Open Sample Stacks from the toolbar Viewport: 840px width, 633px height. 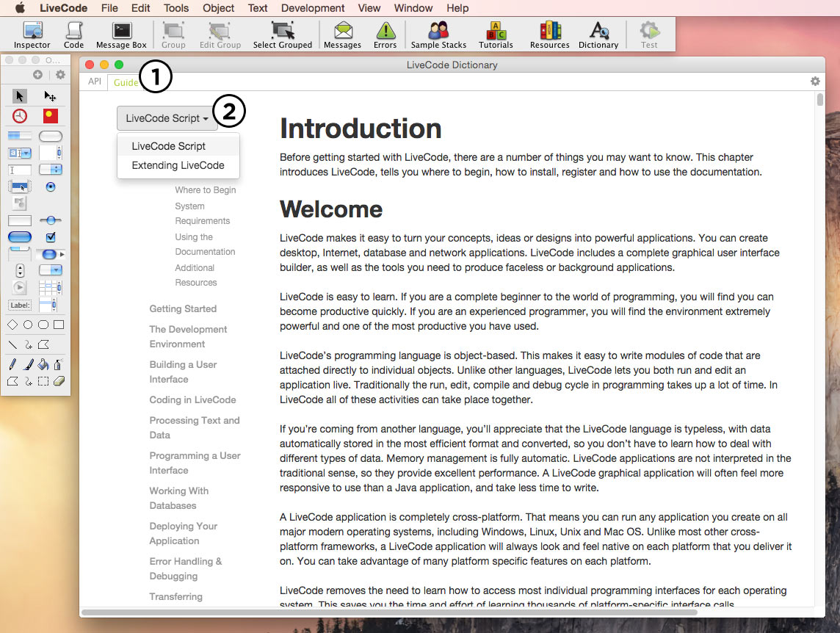tap(438, 35)
